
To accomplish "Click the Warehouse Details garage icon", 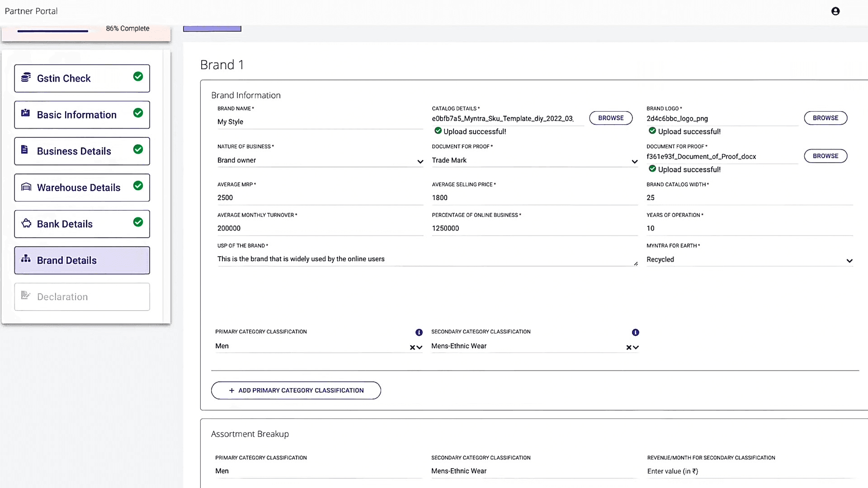I will point(26,187).
